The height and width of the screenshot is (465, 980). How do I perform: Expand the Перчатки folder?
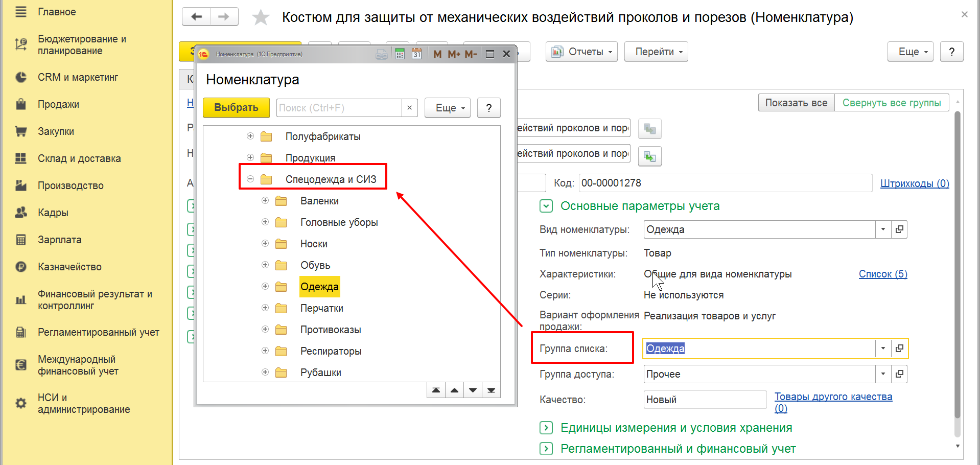(x=265, y=308)
